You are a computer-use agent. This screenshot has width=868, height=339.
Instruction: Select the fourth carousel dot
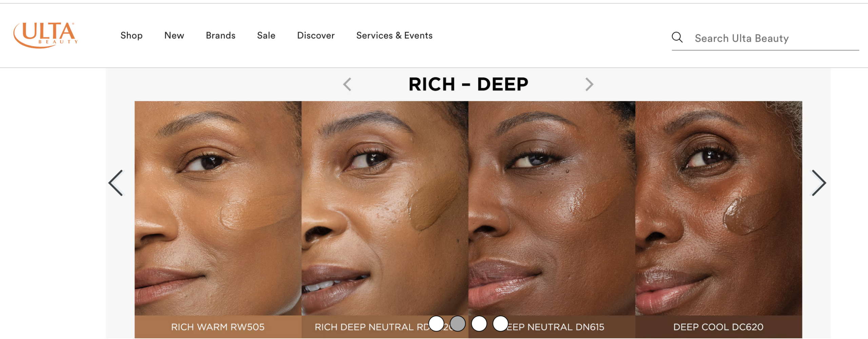pyautogui.click(x=500, y=323)
